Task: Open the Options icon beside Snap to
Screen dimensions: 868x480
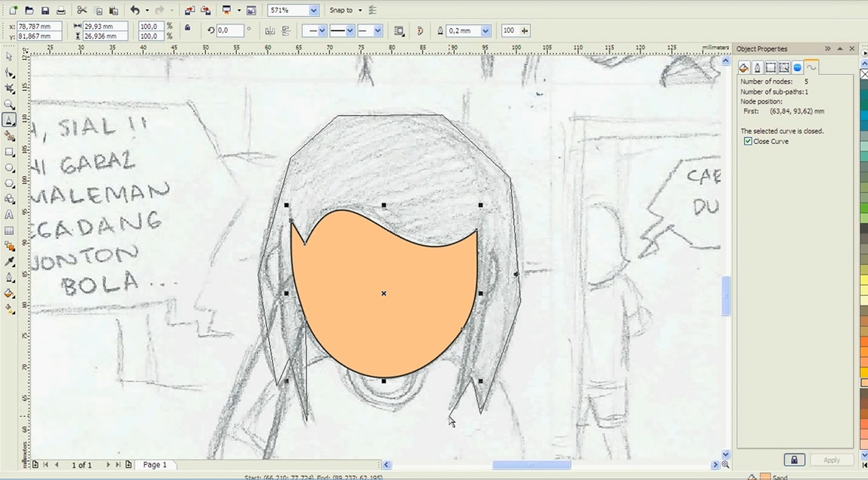Action: pos(373,10)
